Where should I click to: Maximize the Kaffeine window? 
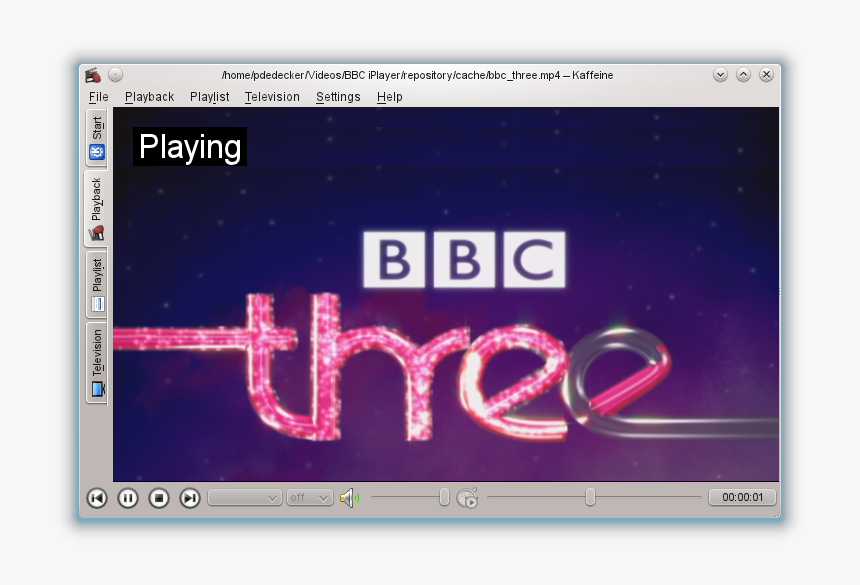(743, 75)
